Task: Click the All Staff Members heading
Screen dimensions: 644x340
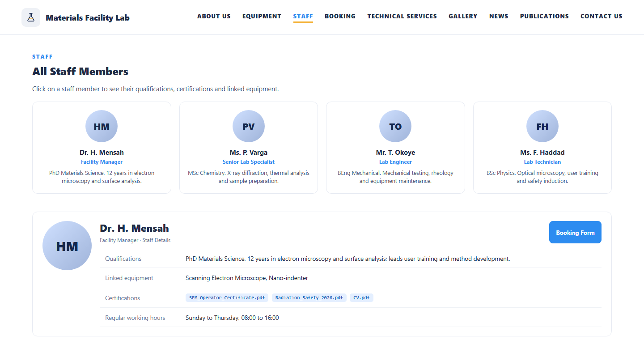Action: click(80, 72)
